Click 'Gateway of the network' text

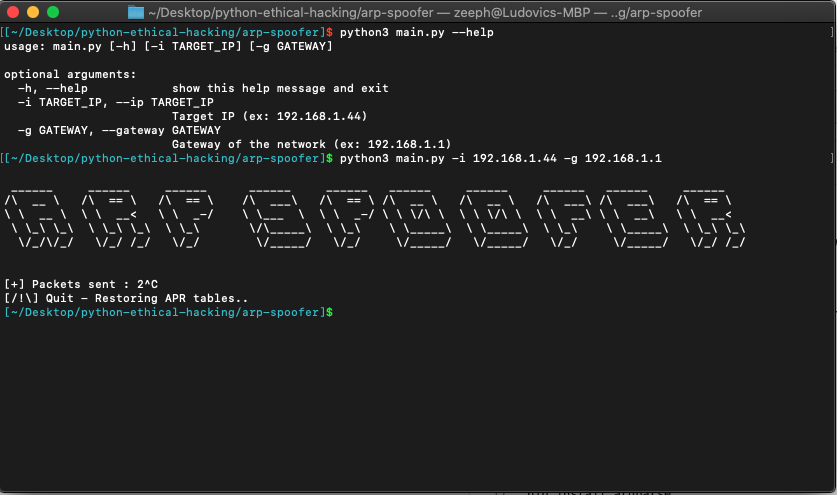[x=248, y=144]
